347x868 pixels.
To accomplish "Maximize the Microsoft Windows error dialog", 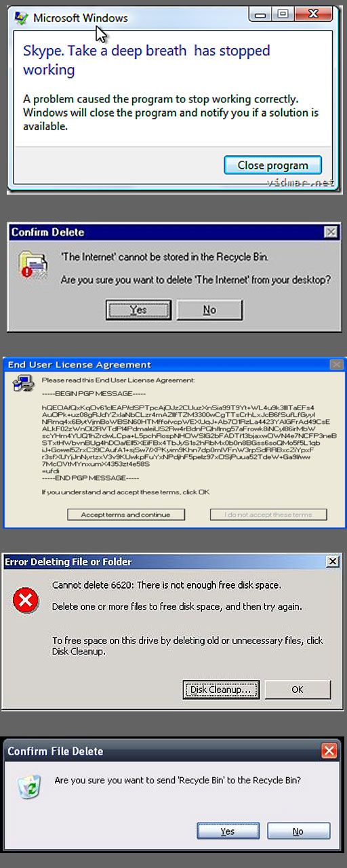I will click(283, 13).
